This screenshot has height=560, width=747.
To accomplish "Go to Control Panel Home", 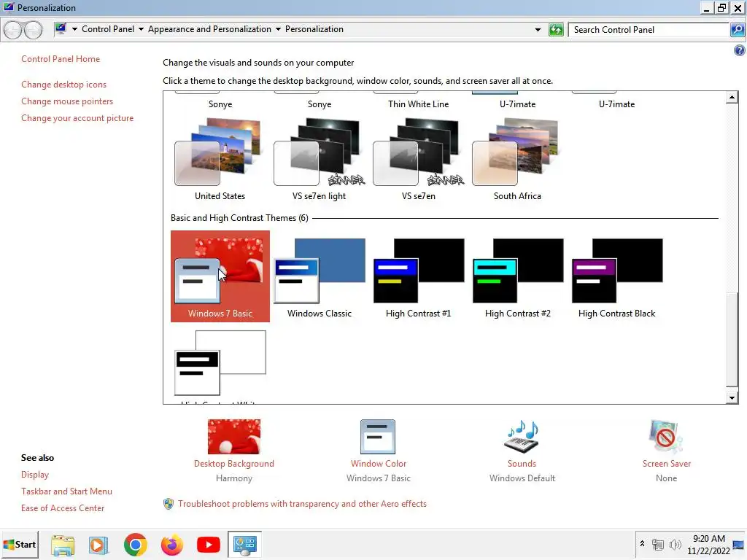I will pos(61,59).
